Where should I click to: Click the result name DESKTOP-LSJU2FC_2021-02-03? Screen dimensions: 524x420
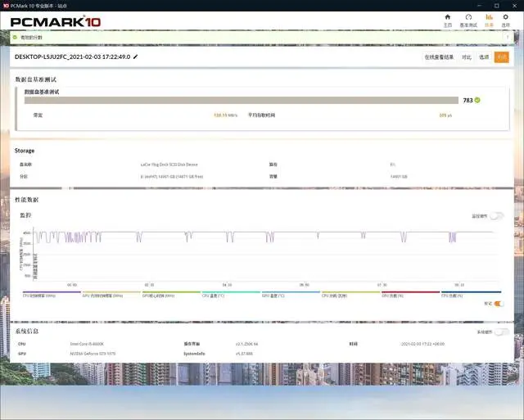click(72, 56)
